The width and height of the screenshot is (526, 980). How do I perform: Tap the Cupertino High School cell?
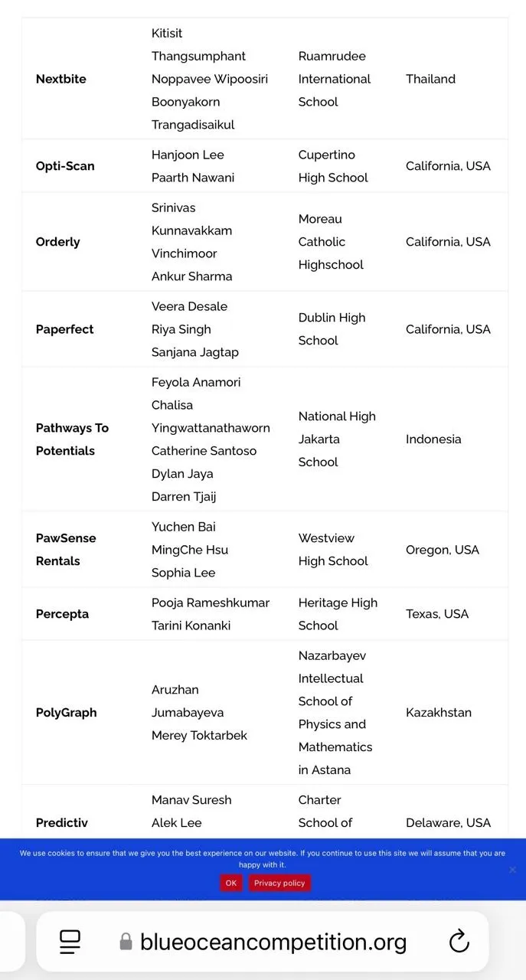pos(333,166)
